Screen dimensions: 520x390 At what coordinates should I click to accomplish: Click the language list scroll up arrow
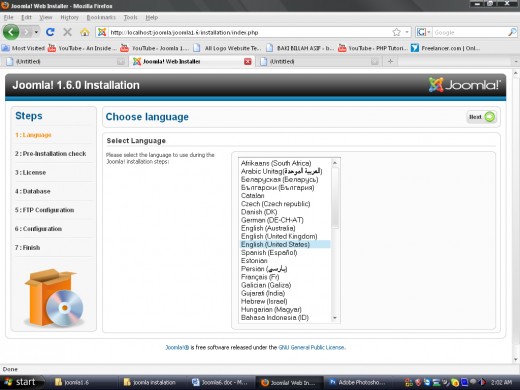pyautogui.click(x=335, y=163)
